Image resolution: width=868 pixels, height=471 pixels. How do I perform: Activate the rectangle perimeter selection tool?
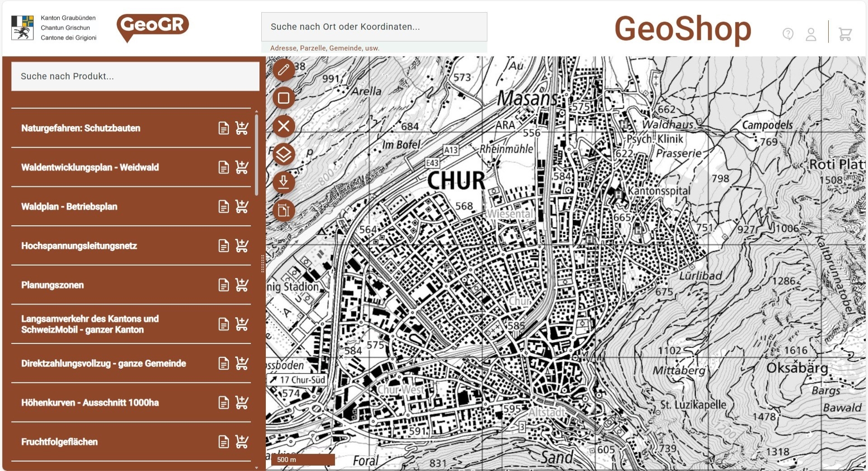[283, 98]
